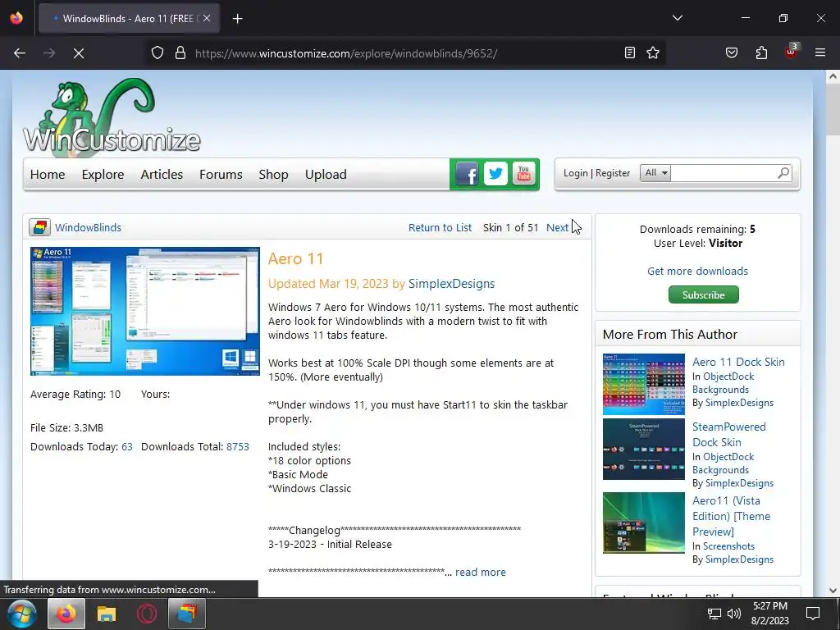Open the Home menu item

(48, 174)
